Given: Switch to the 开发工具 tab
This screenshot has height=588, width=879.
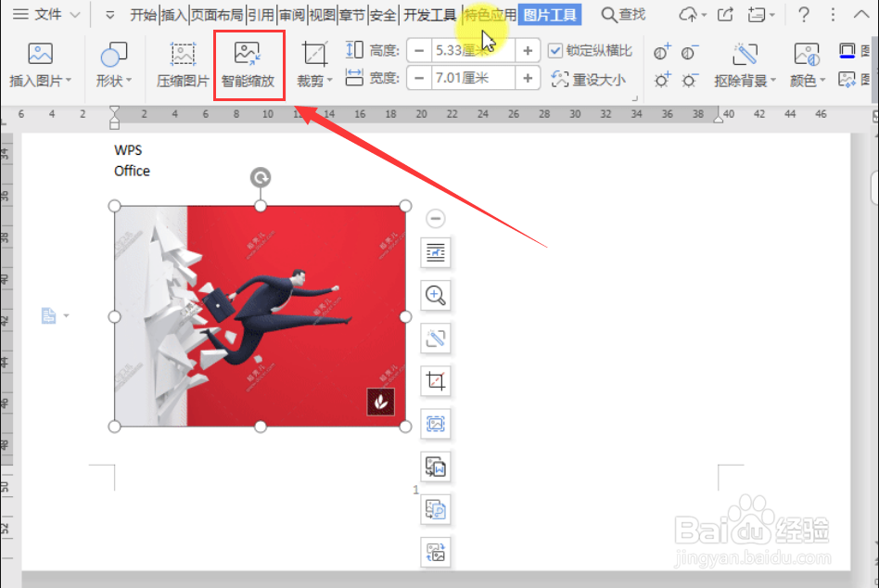Looking at the screenshot, I should tap(430, 15).
